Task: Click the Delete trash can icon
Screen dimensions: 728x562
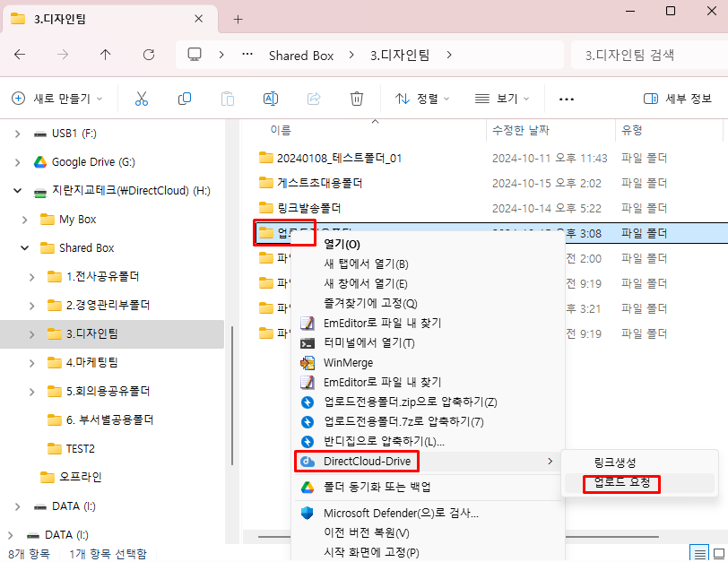Action: tap(357, 99)
